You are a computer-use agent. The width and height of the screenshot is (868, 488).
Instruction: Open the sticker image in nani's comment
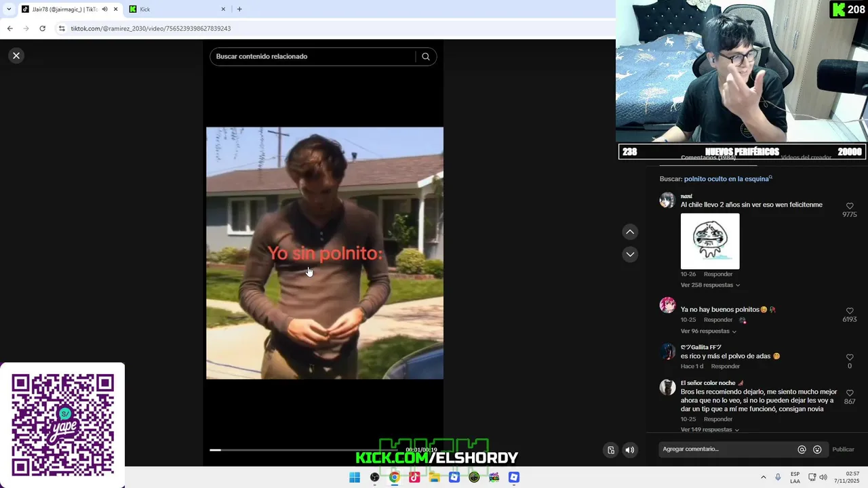pos(710,241)
